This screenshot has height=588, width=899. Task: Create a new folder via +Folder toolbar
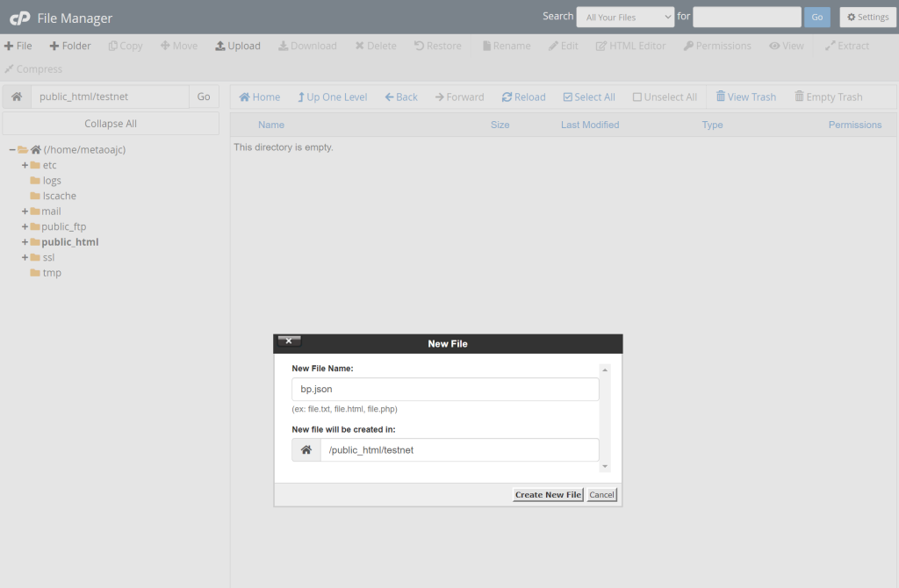pyautogui.click(x=70, y=46)
